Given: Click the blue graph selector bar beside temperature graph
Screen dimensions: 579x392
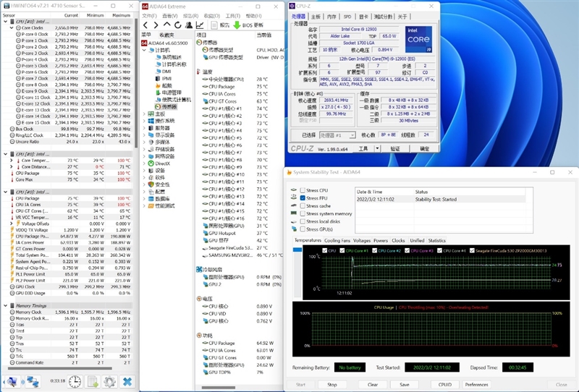Looking at the screenshot, I should click(x=297, y=250).
